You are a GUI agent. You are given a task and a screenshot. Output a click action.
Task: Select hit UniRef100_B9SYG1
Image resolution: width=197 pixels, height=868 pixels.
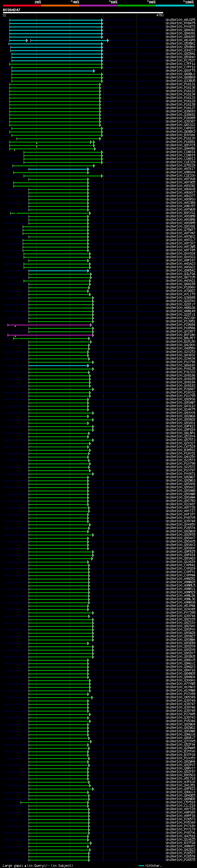coord(180,213)
